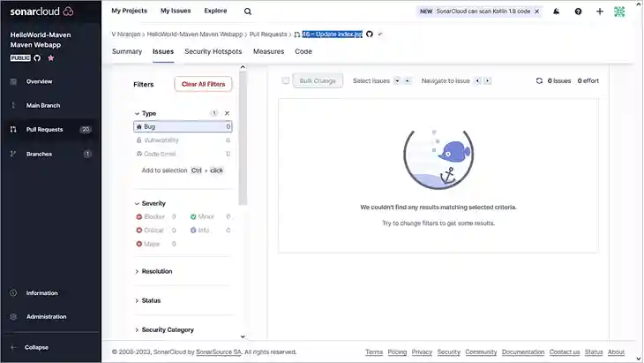Switch to the Summary tab
Screen dimensions: 644x363
[x=127, y=51]
